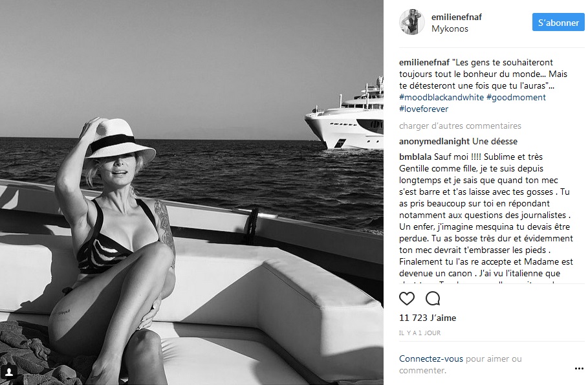Image resolution: width=588 pixels, height=385 pixels.
Task: Like the post with the heart icon
Action: click(x=406, y=298)
